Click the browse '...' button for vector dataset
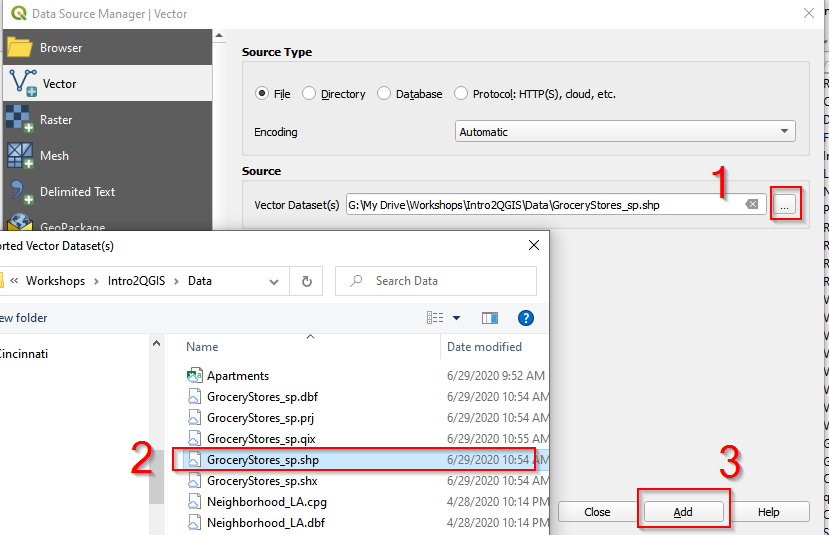The width and height of the screenshot is (829, 535). (785, 204)
